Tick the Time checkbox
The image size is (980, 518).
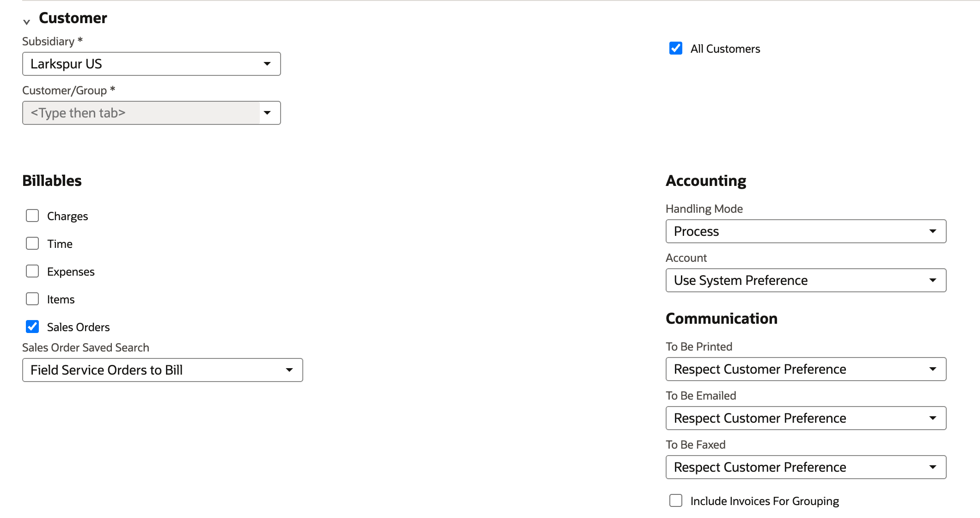[x=32, y=243]
